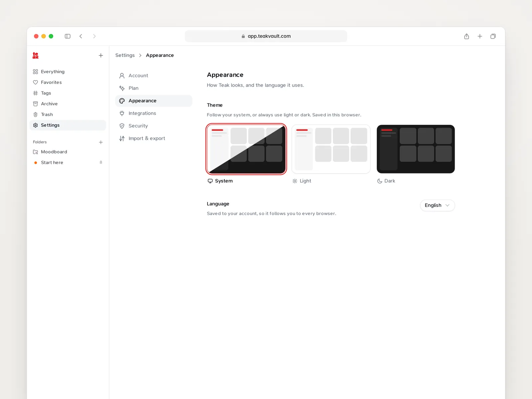Click the Trash bin icon

(x=36, y=114)
